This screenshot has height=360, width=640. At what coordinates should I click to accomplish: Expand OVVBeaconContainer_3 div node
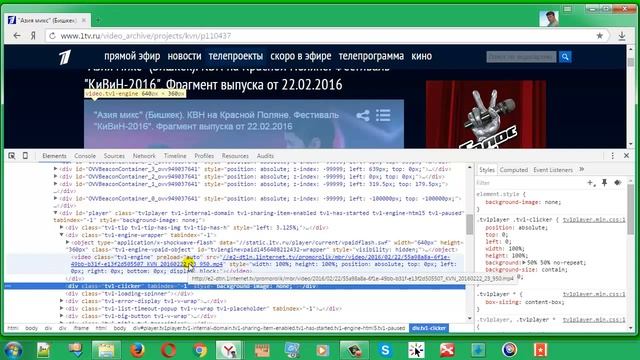click(56, 169)
